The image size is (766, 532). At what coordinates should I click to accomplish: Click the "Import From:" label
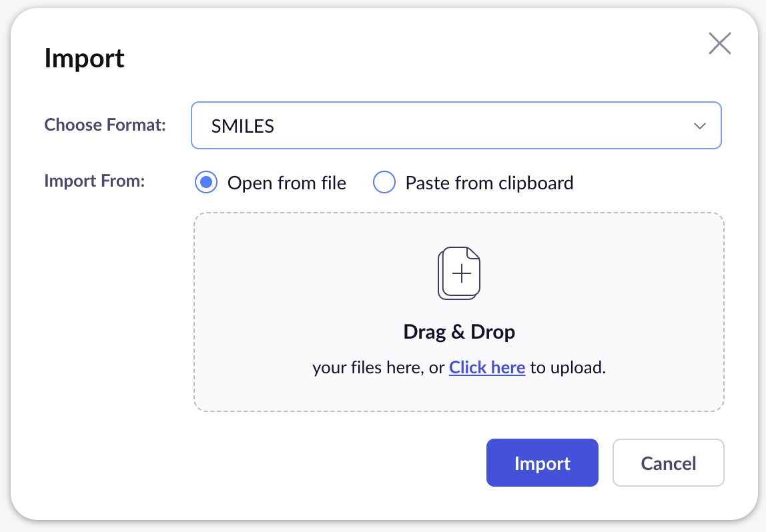pyautogui.click(x=94, y=181)
